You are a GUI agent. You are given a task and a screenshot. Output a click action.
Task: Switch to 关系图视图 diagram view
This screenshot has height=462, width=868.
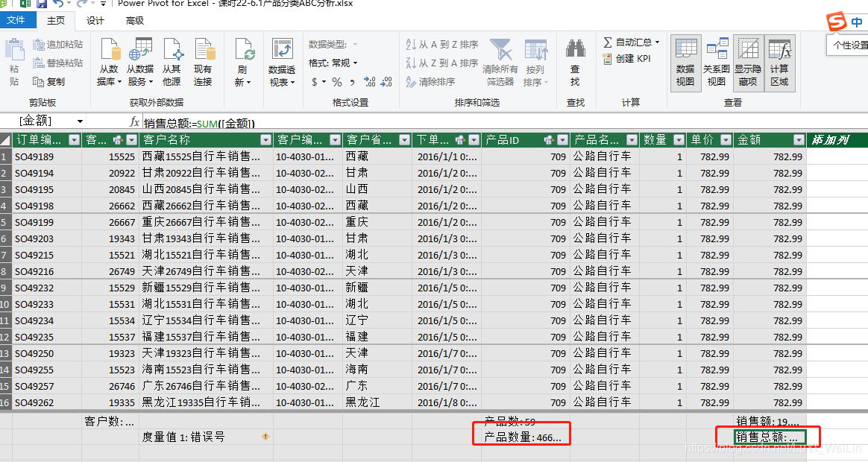coord(717,62)
